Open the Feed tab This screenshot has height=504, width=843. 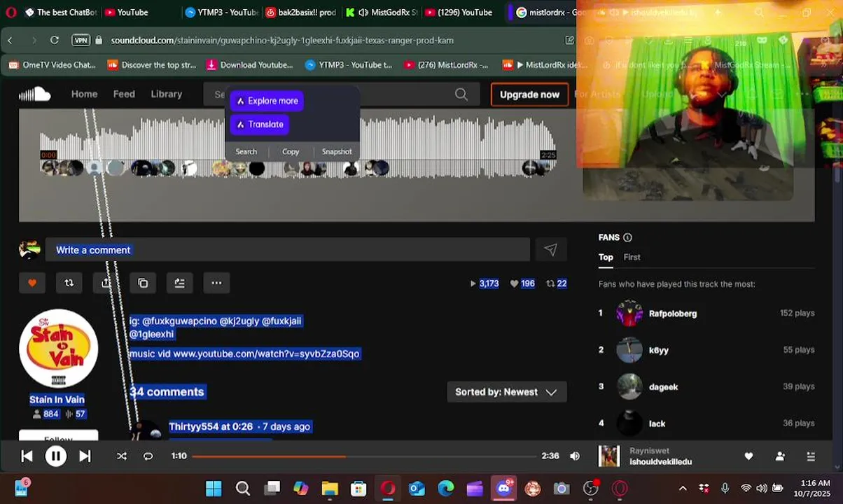(x=124, y=94)
